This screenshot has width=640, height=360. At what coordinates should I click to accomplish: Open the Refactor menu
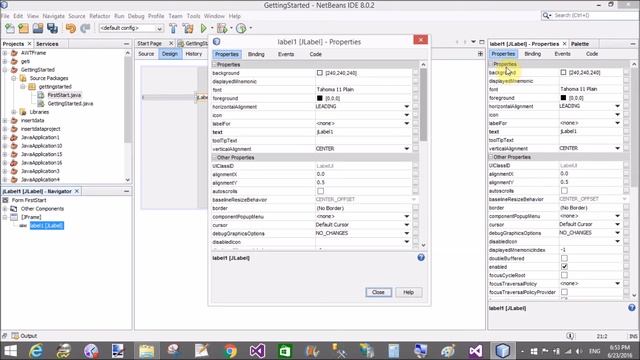[100, 16]
